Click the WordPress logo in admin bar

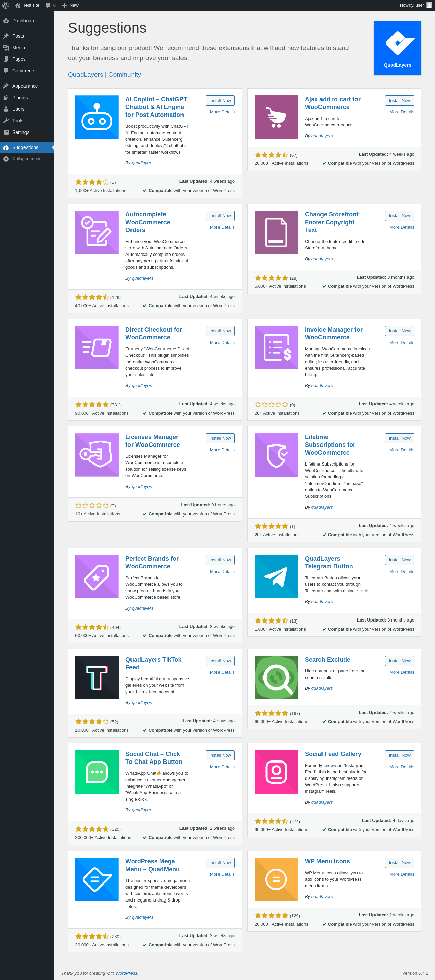[6, 5]
